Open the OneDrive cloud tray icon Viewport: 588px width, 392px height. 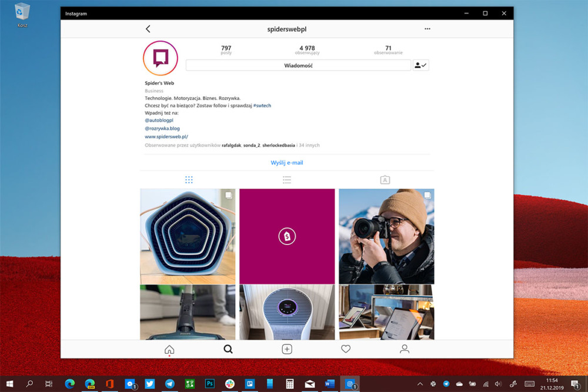tap(459, 384)
